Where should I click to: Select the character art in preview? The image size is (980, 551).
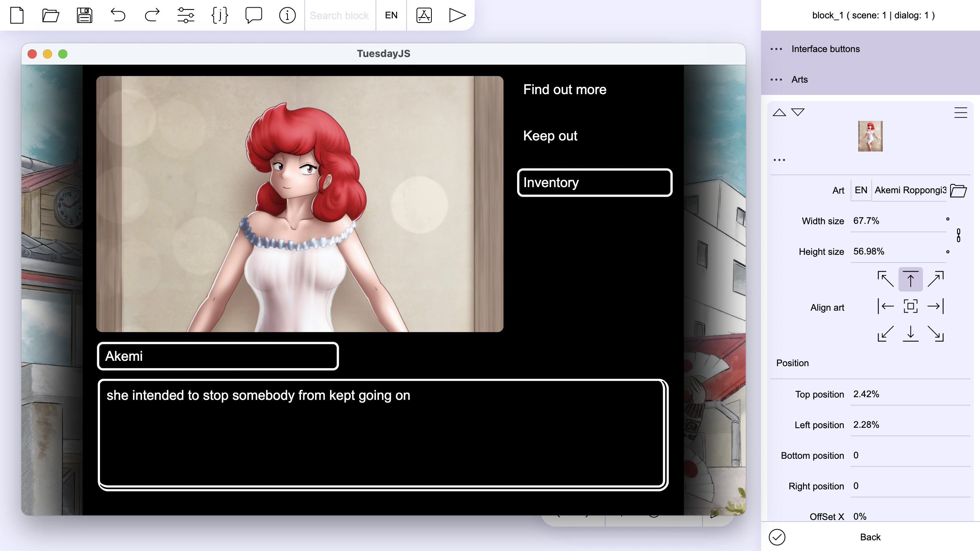tap(300, 204)
